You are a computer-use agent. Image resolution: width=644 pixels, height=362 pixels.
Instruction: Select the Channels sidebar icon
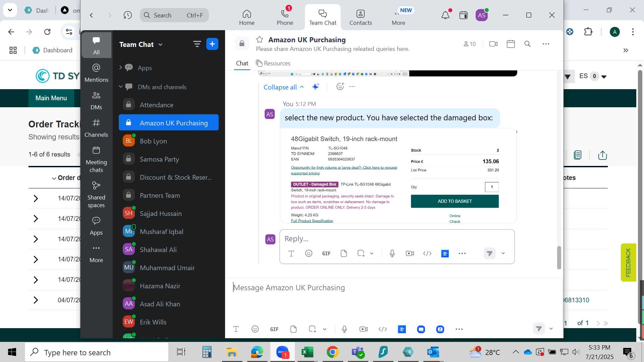96,128
